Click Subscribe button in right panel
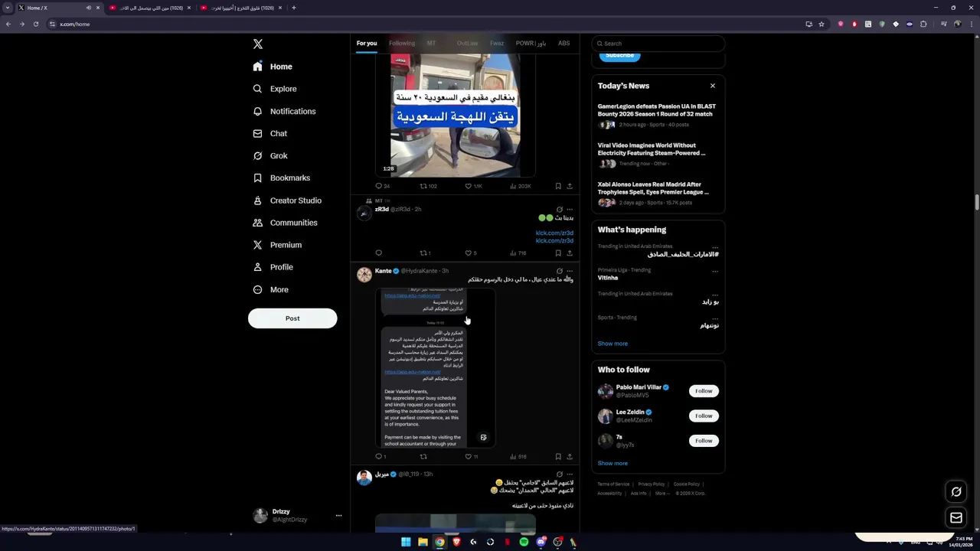Screen dimensions: 980x551 click(620, 56)
